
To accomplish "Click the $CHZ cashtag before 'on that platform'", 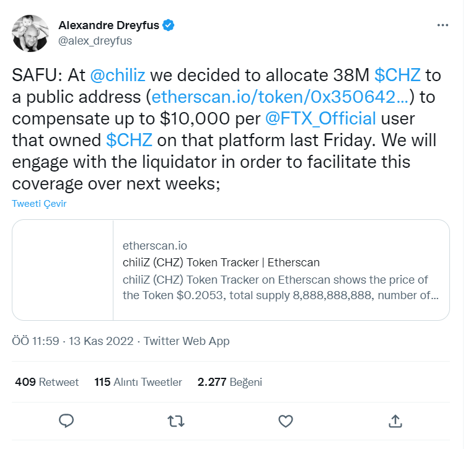I will pos(129,140).
